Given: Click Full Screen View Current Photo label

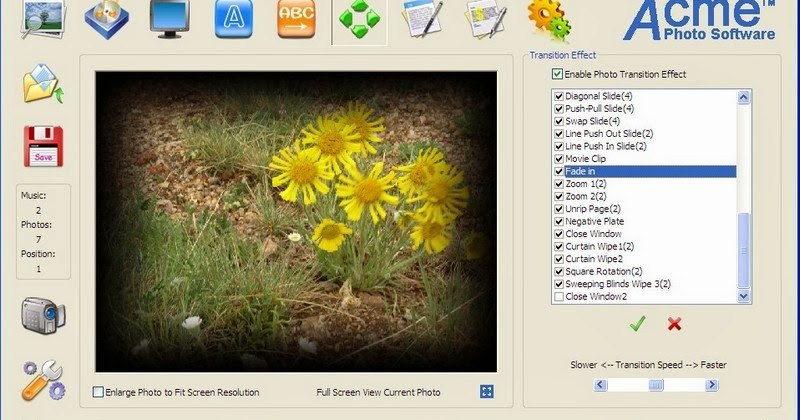Looking at the screenshot, I should pyautogui.click(x=378, y=392).
